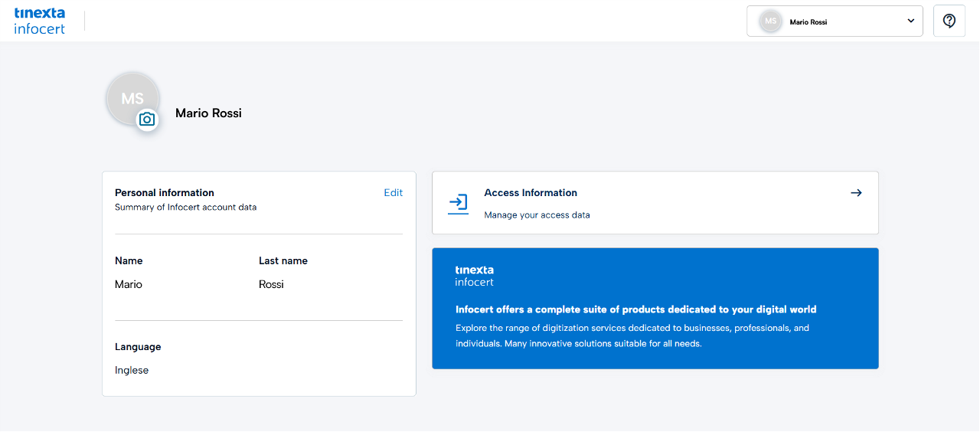980x432 pixels.
Task: Click the camera icon to change photo
Action: pos(147,119)
